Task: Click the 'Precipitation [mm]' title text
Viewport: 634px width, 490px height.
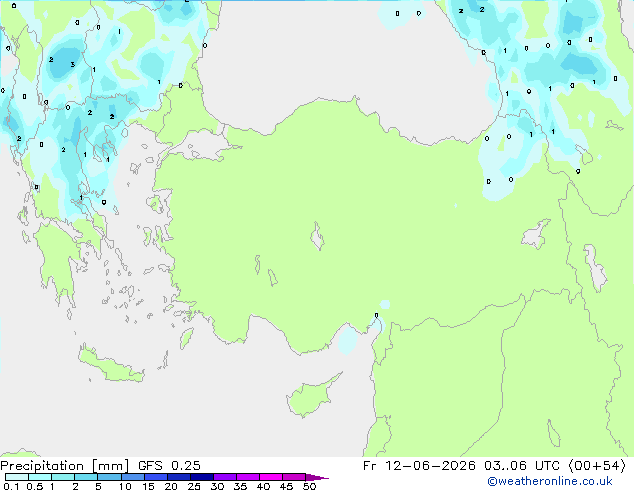Action: click(65, 466)
